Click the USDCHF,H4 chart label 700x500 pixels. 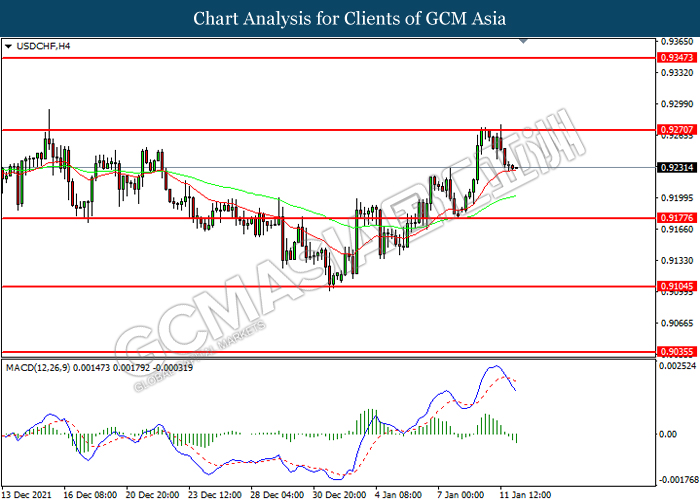click(43, 46)
